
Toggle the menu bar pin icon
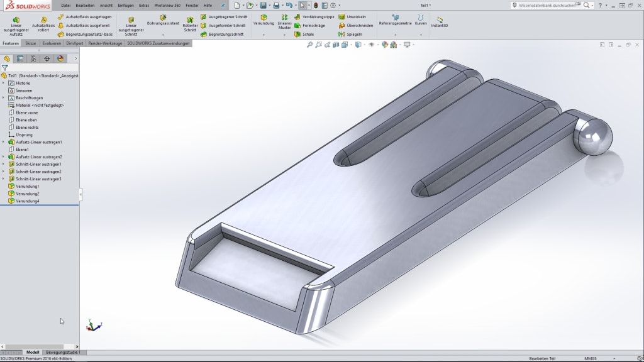(x=222, y=5)
